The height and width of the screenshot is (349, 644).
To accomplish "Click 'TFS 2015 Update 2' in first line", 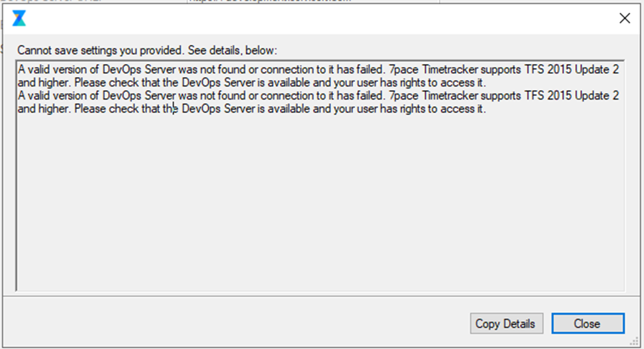I will click(x=572, y=70).
